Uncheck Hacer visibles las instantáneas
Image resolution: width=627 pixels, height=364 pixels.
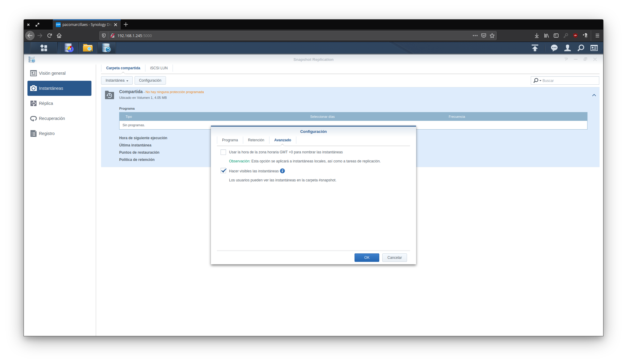coord(223,171)
